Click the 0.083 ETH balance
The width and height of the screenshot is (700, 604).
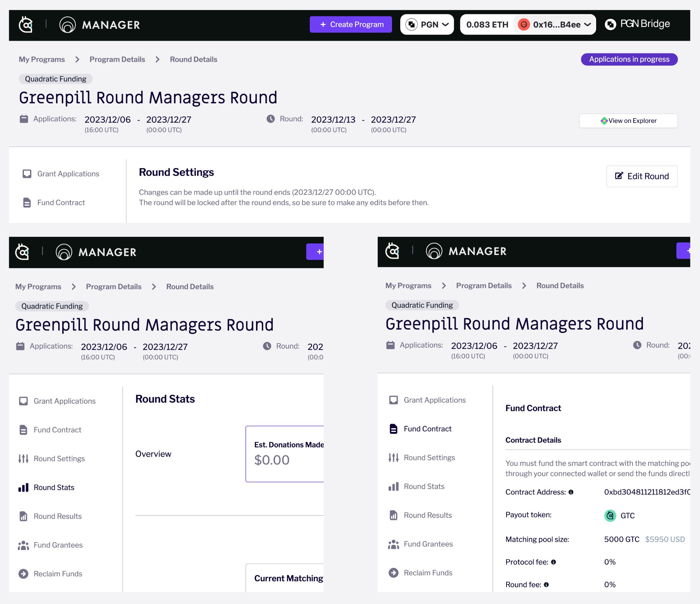point(487,25)
